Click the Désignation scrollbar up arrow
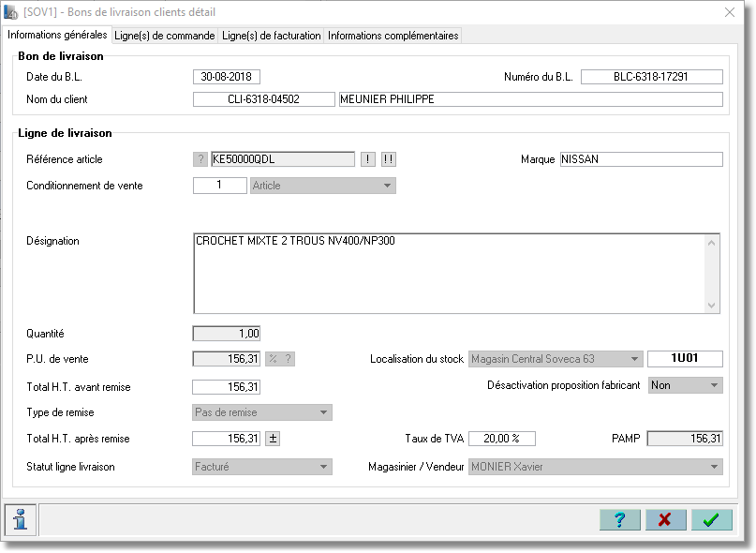The width and height of the screenshot is (756, 553). [x=711, y=243]
